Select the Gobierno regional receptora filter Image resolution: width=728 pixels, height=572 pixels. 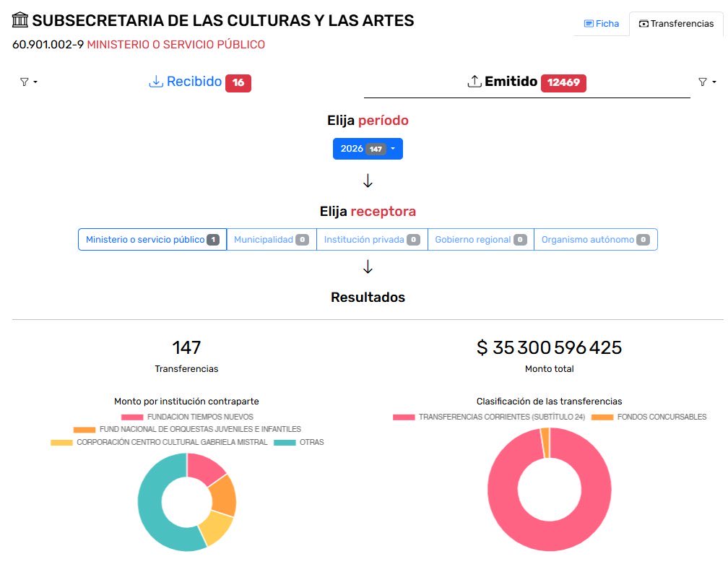point(480,239)
